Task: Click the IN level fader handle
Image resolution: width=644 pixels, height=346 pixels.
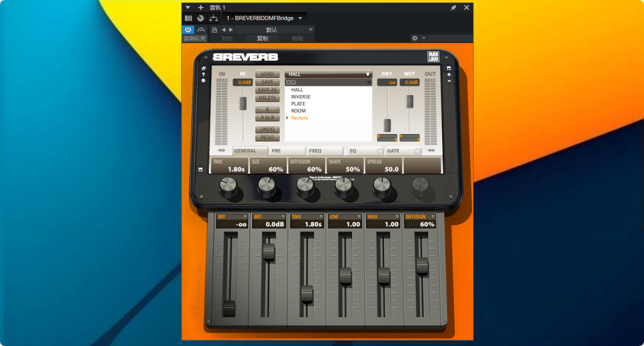Action: [x=243, y=103]
